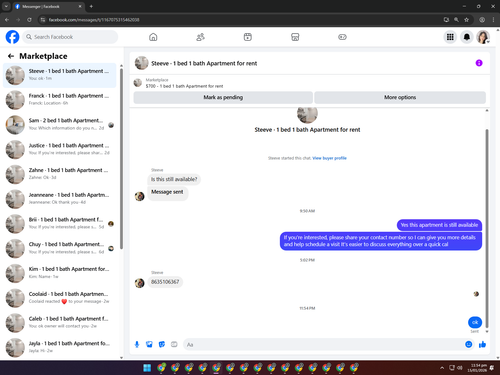This screenshot has width=500, height=375.
Task: Open the taskbar clock and date
Action: 477,368
